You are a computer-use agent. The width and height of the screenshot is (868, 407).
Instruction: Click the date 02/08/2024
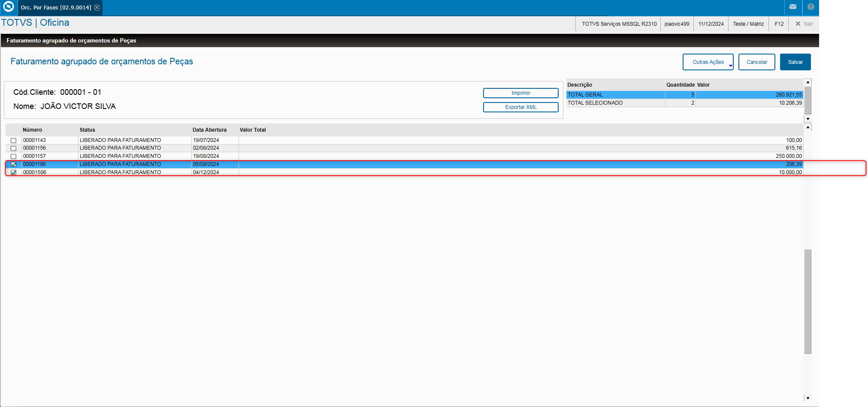pyautogui.click(x=206, y=148)
